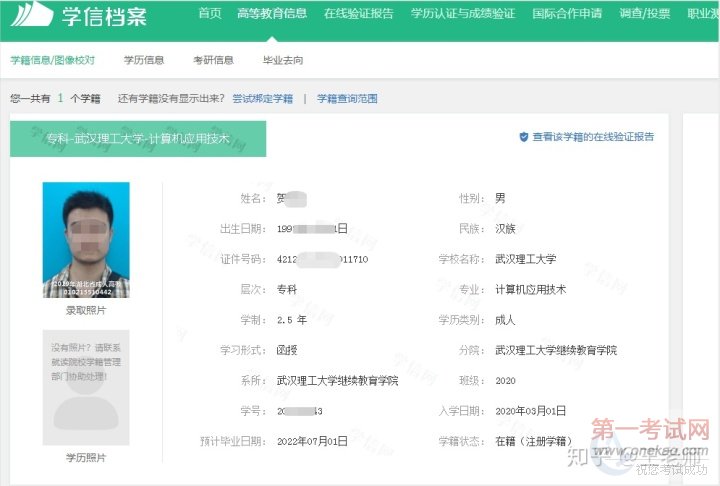
Task: Open 学历认证与成绩验证 menu
Action: coord(463,13)
